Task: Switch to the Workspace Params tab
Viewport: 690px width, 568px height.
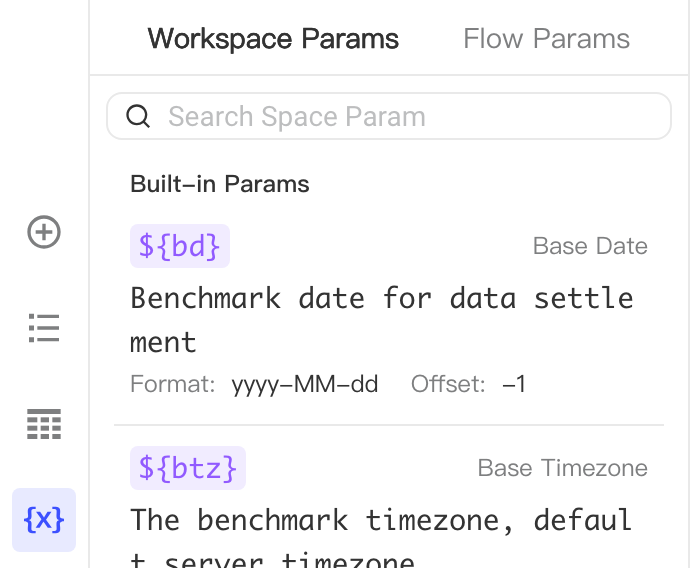Action: pos(273,39)
